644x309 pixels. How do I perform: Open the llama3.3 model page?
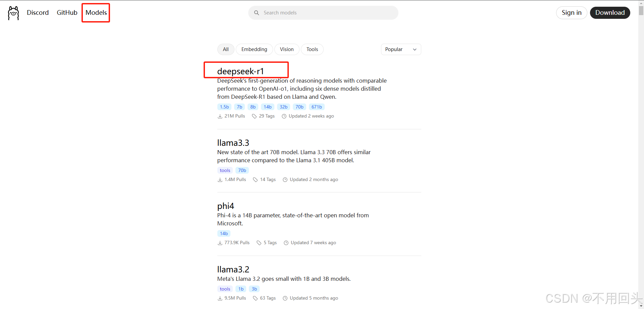pos(233,143)
